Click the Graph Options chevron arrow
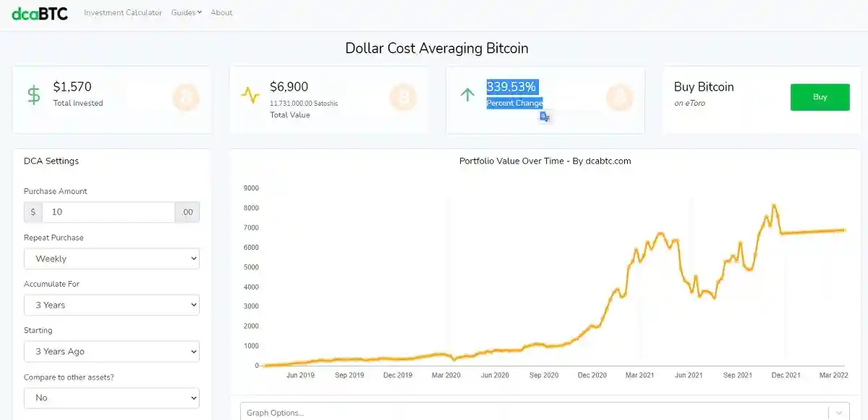Viewport: 868px width, 420px height. tap(839, 413)
